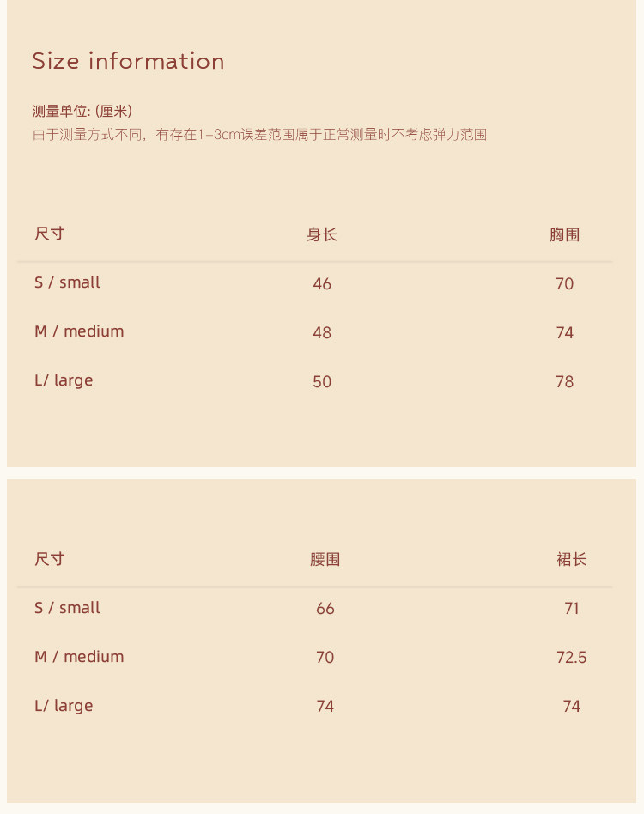Select "S / small" row in the 胸围 table
This screenshot has width=644, height=814.
(67, 282)
